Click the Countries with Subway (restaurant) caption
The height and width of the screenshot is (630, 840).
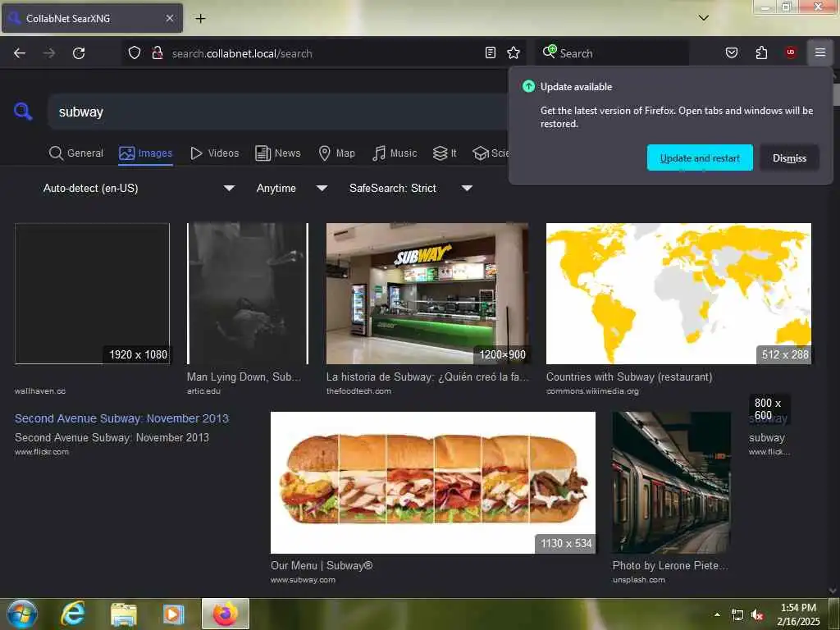tap(629, 377)
